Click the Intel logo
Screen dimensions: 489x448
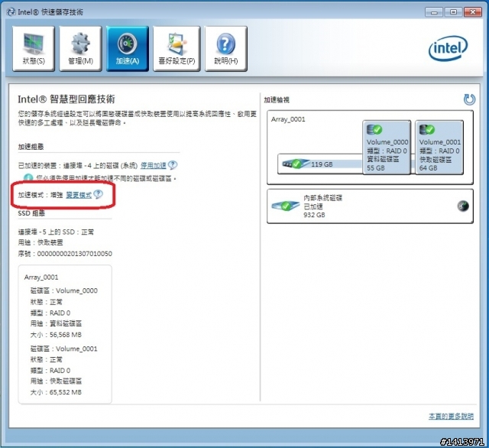pos(448,48)
